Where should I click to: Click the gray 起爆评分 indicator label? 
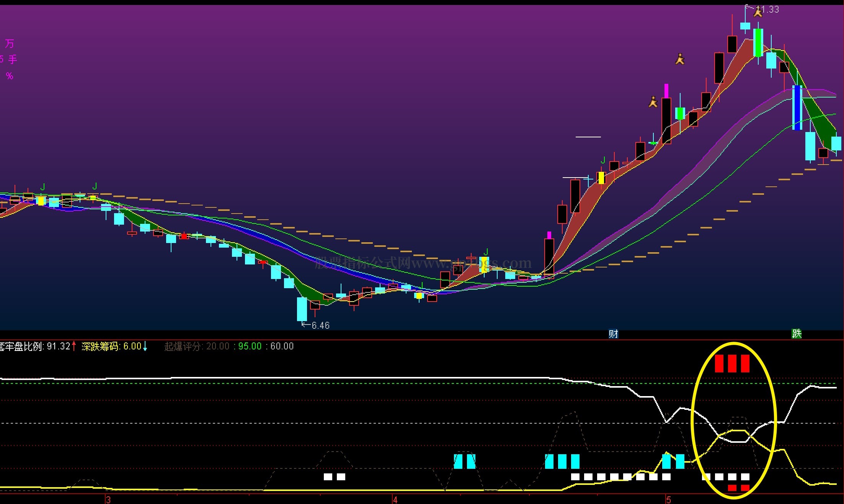183,346
